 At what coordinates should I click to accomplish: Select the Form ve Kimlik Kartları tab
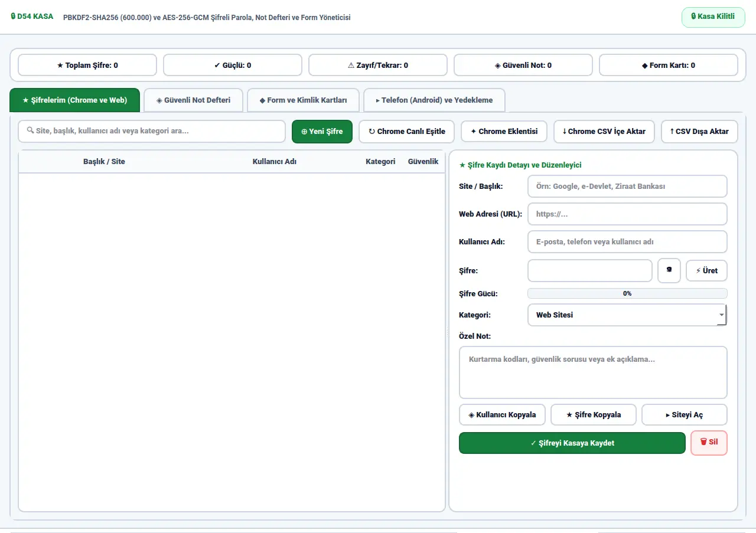pyautogui.click(x=303, y=100)
